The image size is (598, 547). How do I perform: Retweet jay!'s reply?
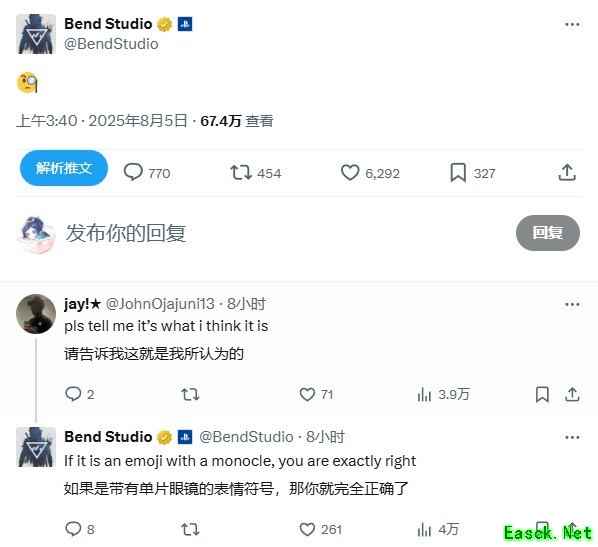tap(190, 394)
